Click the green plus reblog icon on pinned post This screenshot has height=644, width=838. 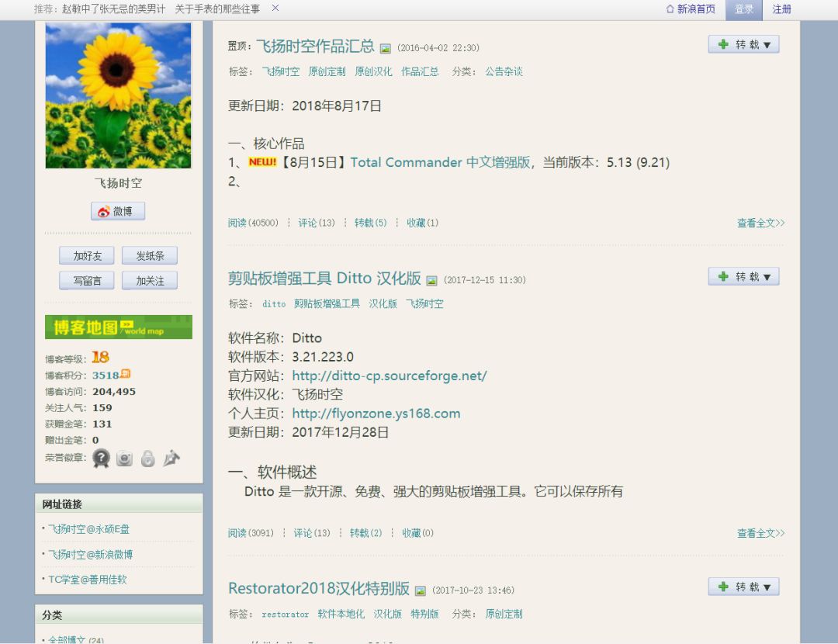pyautogui.click(x=722, y=44)
